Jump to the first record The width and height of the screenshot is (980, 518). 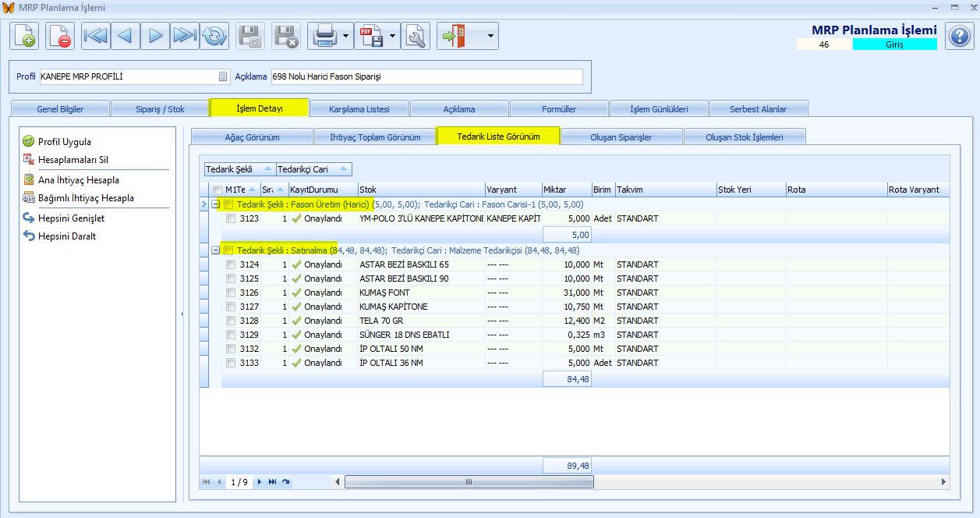[96, 36]
